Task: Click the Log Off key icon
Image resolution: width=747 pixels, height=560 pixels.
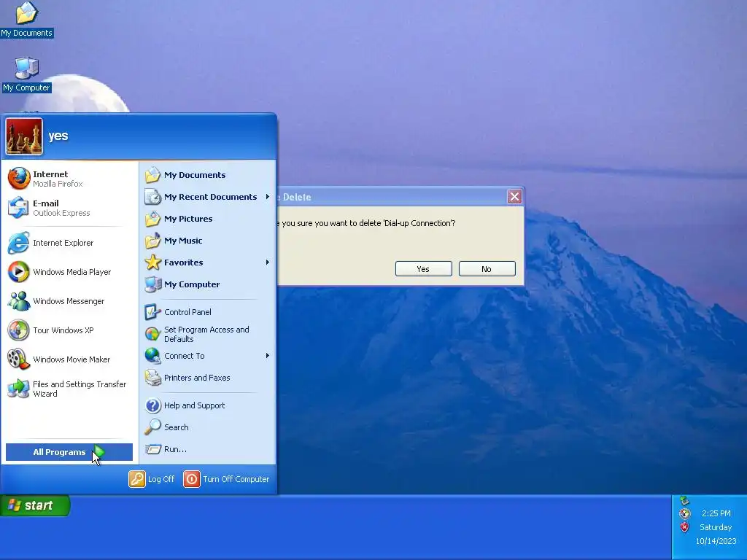Action: [136, 479]
